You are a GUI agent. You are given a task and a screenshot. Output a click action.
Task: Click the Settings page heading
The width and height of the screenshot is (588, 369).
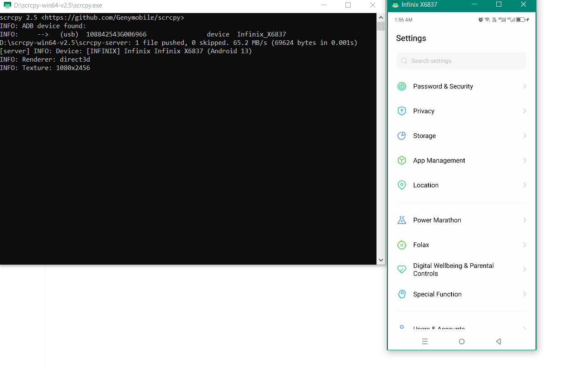(x=411, y=38)
